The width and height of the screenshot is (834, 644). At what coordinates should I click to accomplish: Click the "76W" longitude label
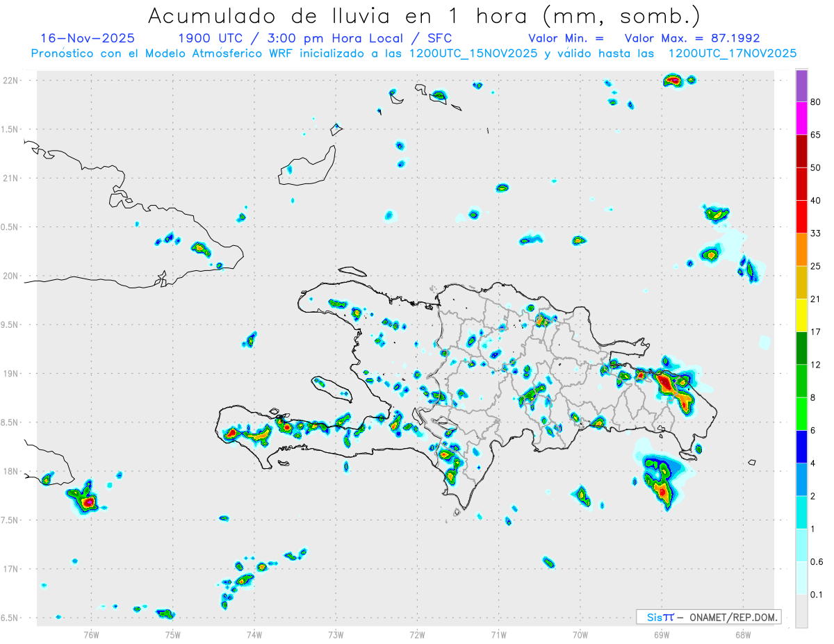point(91,634)
